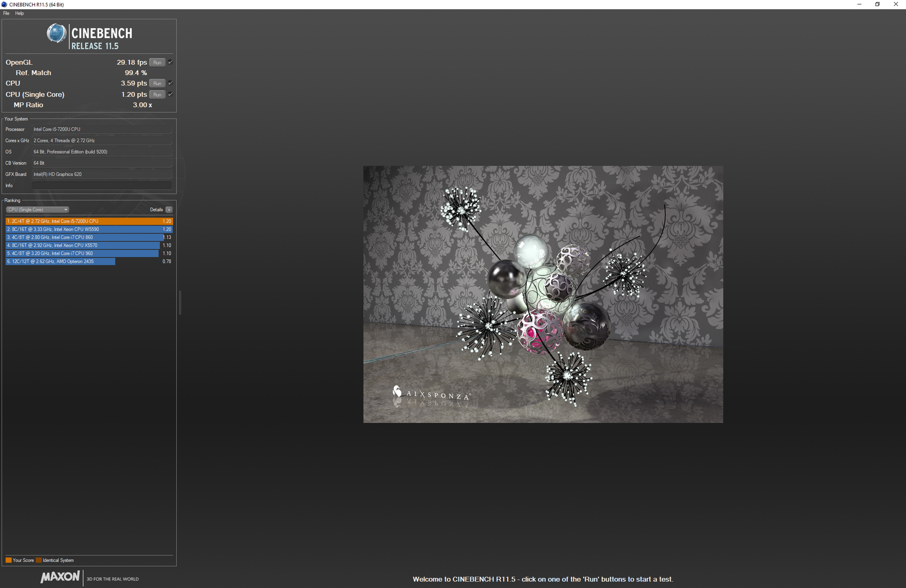This screenshot has width=906, height=588.
Task: Click the MAXON logo at bottom left
Action: click(60, 577)
